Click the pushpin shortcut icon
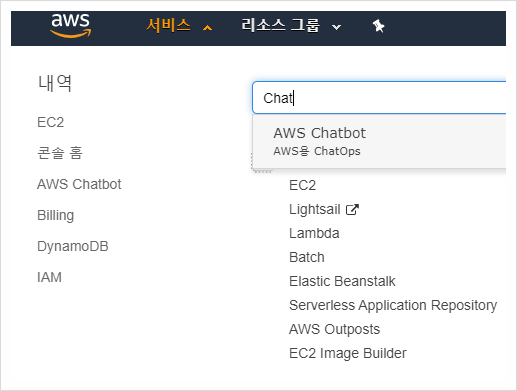The image size is (517, 391). [x=378, y=26]
